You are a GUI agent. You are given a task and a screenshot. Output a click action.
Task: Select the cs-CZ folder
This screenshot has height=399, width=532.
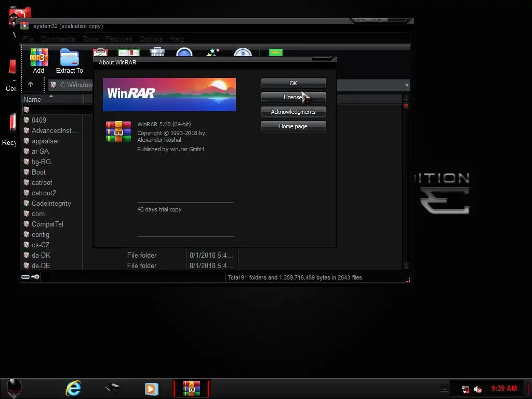[x=41, y=245]
